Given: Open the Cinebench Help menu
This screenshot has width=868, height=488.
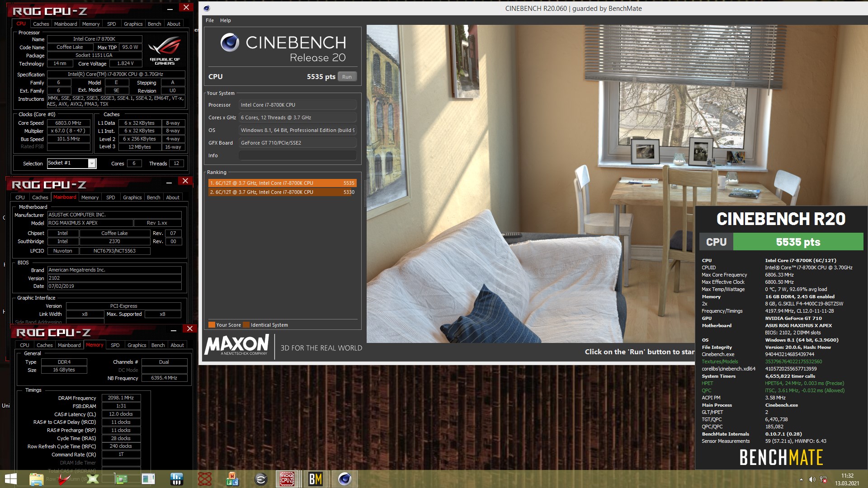Looking at the screenshot, I should pos(226,20).
